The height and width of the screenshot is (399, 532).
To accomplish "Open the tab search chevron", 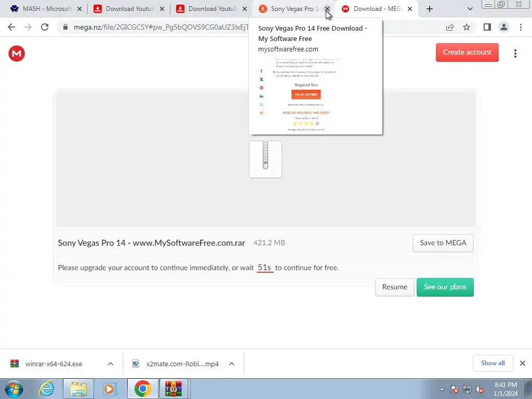I will click(x=470, y=9).
